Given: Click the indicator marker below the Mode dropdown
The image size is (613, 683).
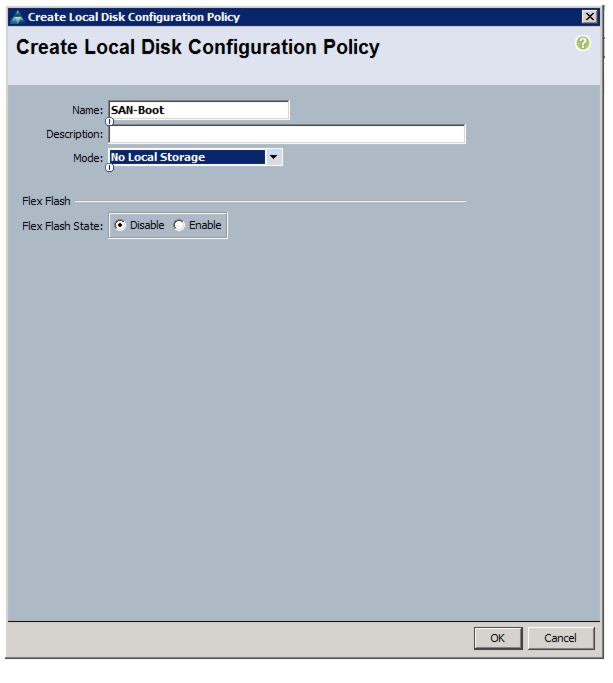Looking at the screenshot, I should [109, 168].
